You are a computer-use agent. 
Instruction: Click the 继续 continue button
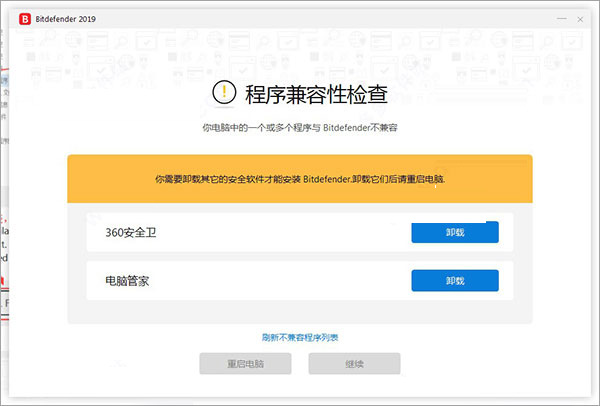pyautogui.click(x=354, y=364)
